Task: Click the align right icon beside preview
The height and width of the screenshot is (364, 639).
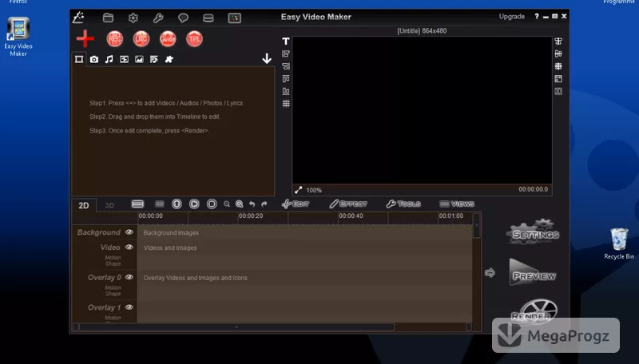Action: [286, 66]
